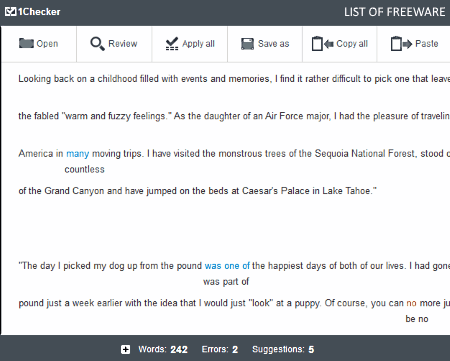This screenshot has height=361, width=450.
Task: Click the Copy all clipboard icon
Action: (x=323, y=44)
